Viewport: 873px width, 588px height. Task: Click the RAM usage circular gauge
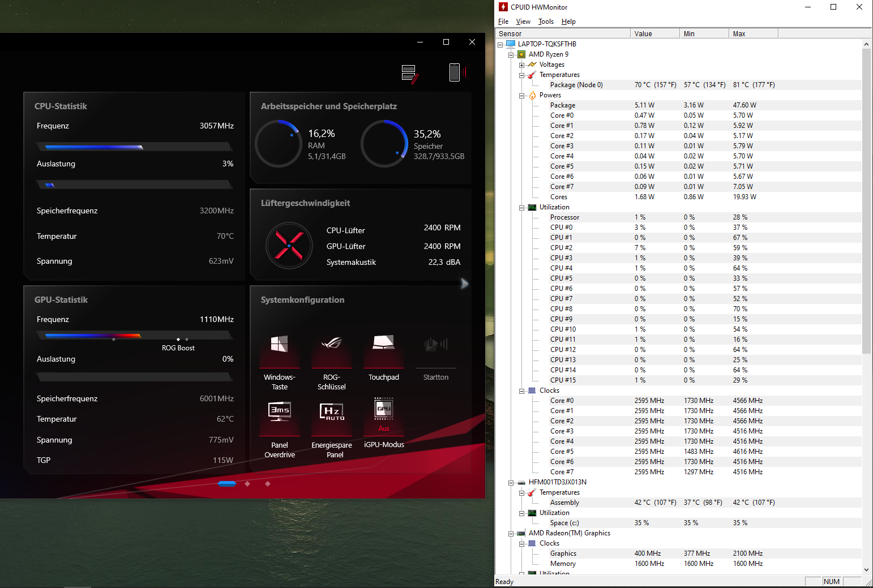(x=279, y=144)
